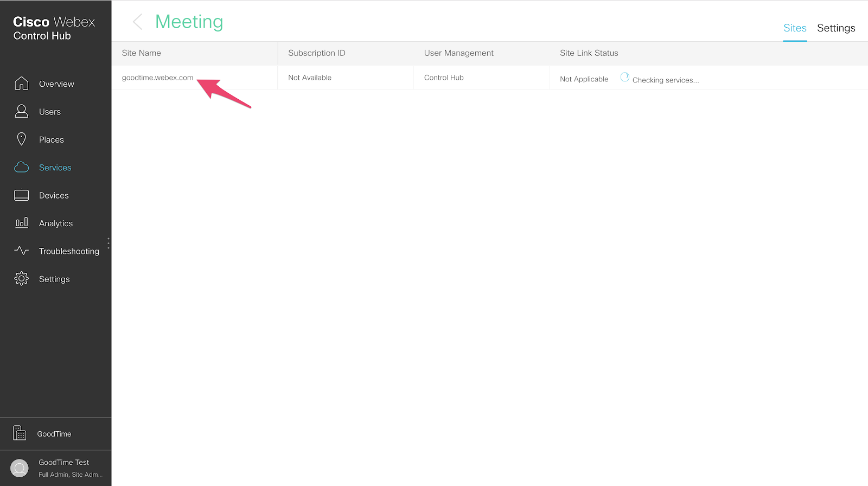This screenshot has width=868, height=486.
Task: Select the goodtime.webex.com site name
Action: pos(157,78)
